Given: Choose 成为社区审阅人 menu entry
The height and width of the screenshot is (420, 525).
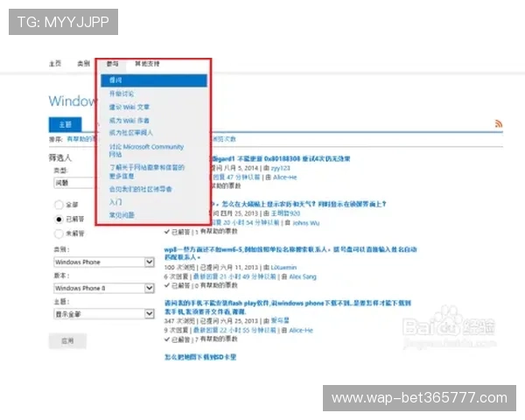Looking at the screenshot, I should (131, 133).
